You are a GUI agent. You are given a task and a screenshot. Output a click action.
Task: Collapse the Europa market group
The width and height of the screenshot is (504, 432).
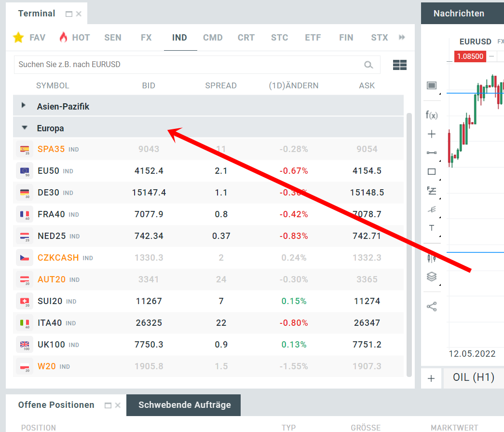tap(24, 127)
